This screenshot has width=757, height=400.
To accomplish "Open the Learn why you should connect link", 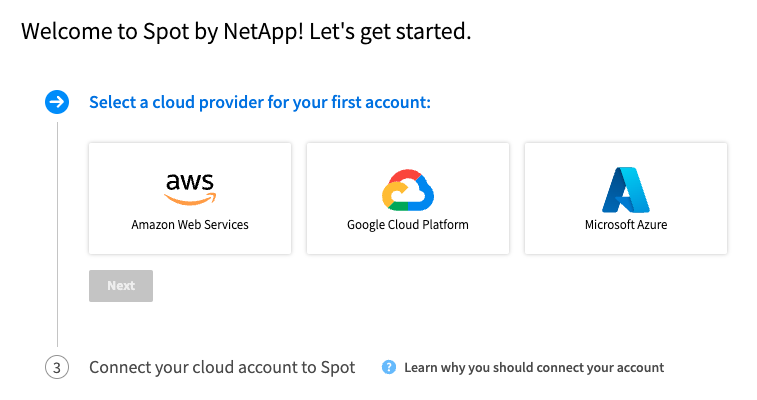I will [x=534, y=368].
